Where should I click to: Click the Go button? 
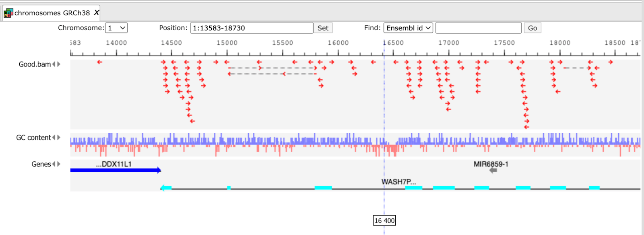(533, 28)
